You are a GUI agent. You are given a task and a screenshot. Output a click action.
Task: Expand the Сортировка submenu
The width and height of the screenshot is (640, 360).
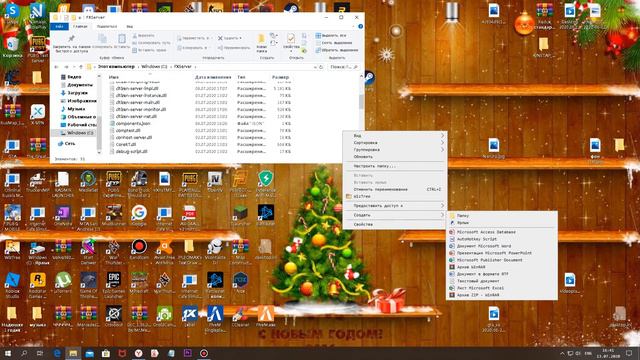click(394, 143)
